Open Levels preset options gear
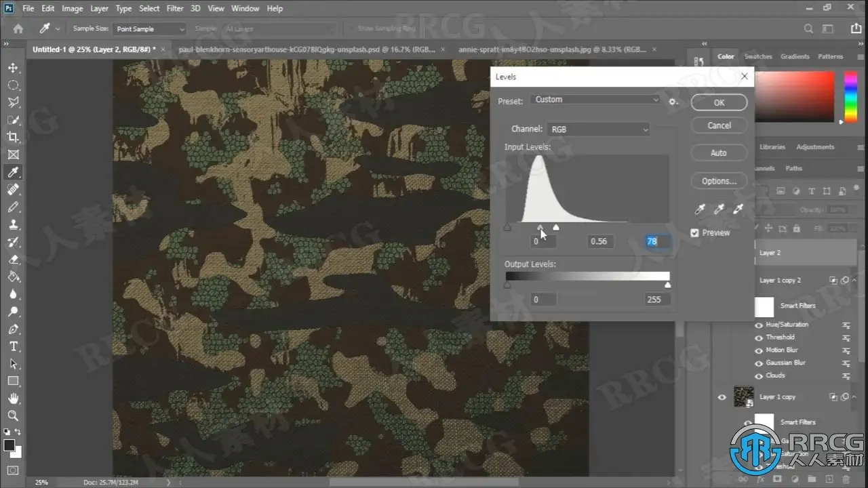Screen dimensions: 868x488 (673, 101)
